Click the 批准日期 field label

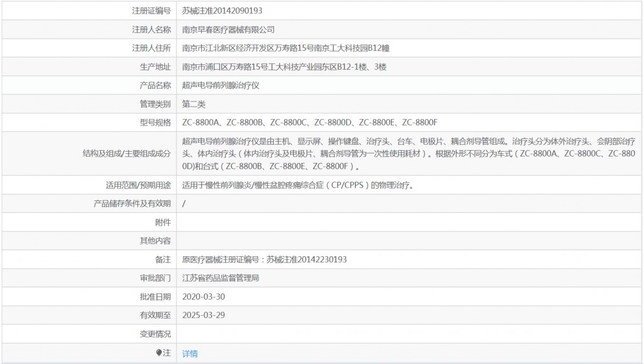(x=155, y=296)
